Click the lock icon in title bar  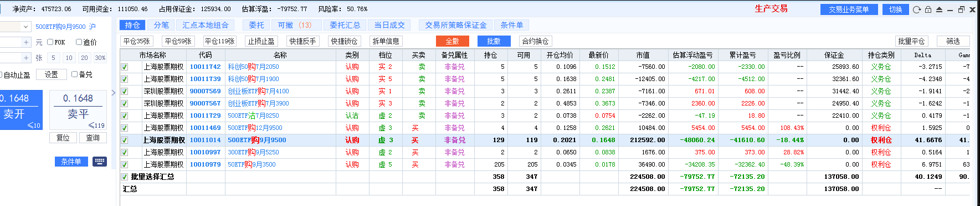pos(928,9)
